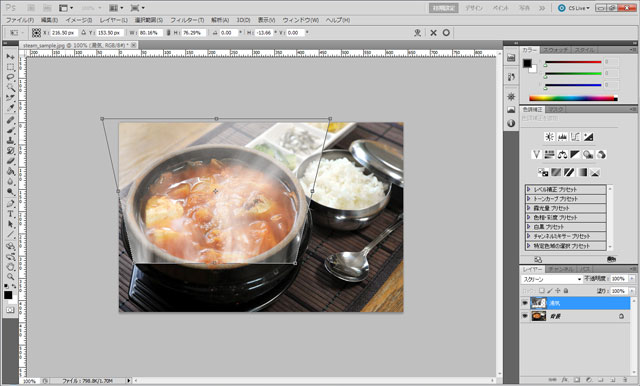
Task: Hide the 湯気 layer with eye icon
Action: 525,303
